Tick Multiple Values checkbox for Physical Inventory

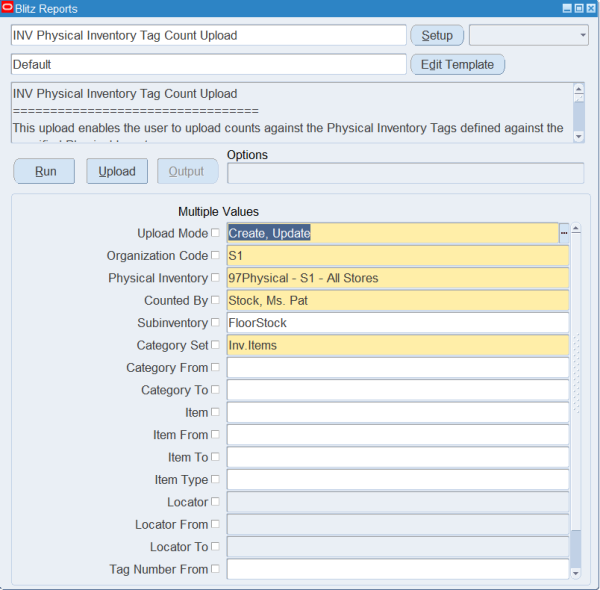coord(215,277)
